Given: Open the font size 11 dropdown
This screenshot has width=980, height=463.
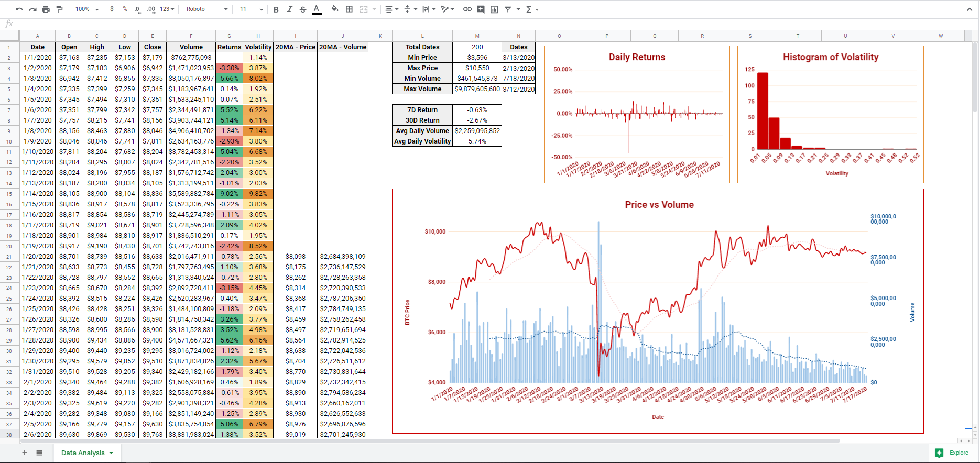Looking at the screenshot, I should click(252, 9).
